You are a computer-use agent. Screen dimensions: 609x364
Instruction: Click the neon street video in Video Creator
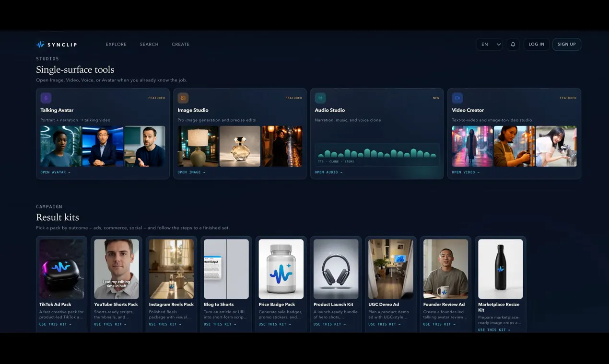pos(472,146)
